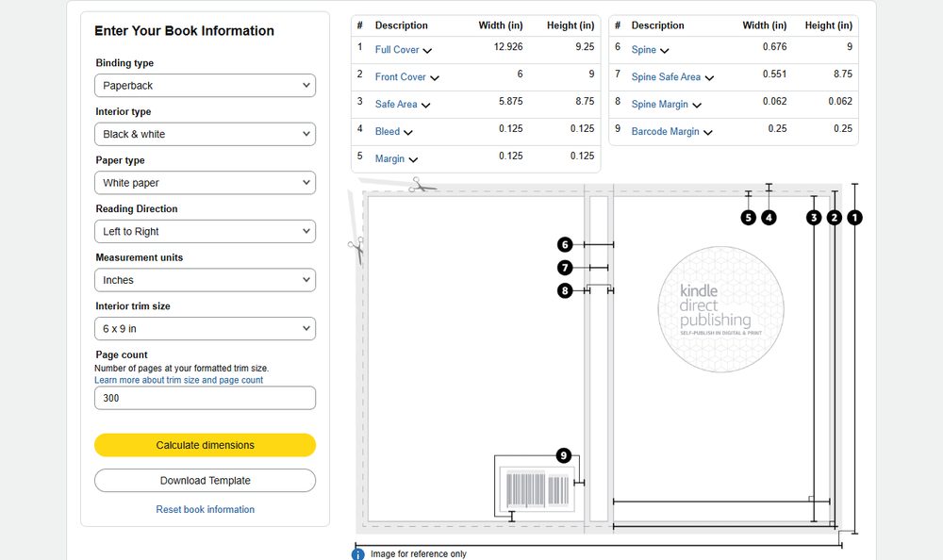The image size is (943, 560).
Task: Expand the Full Cover description
Action: (404, 50)
